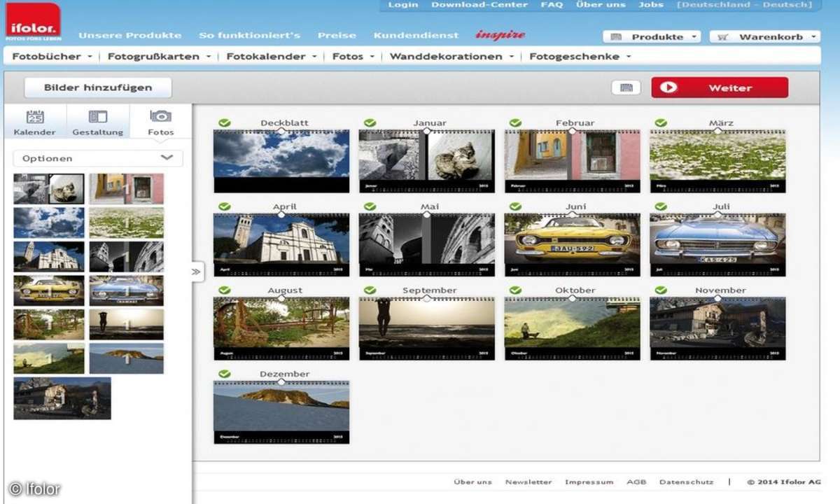Expand the Optionen dropdown
This screenshot has height=504, width=840.
98,158
